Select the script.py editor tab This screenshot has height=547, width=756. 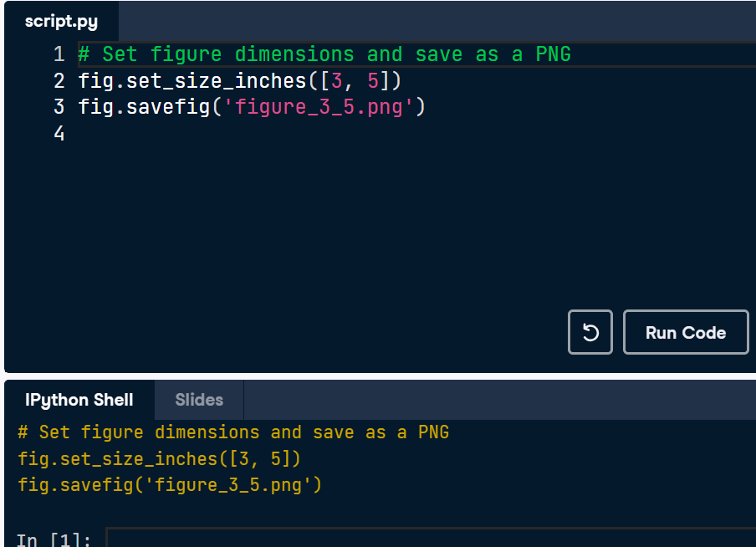pyautogui.click(x=61, y=21)
